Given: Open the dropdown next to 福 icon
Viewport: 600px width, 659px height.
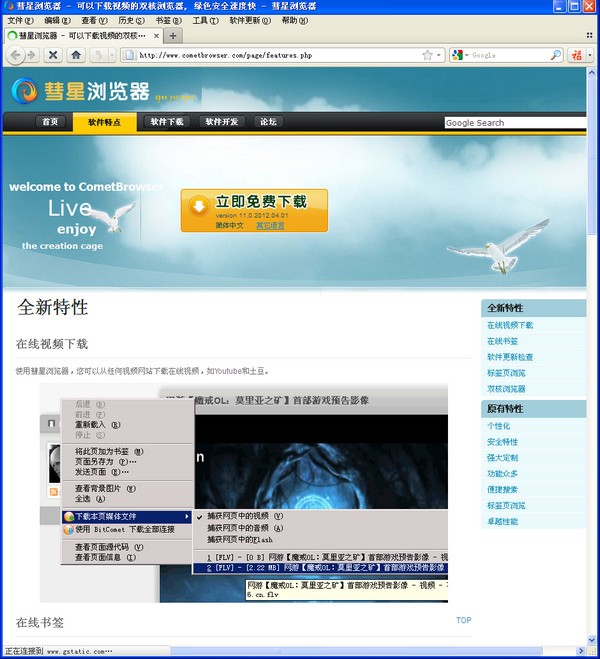Looking at the screenshot, I should pos(590,55).
